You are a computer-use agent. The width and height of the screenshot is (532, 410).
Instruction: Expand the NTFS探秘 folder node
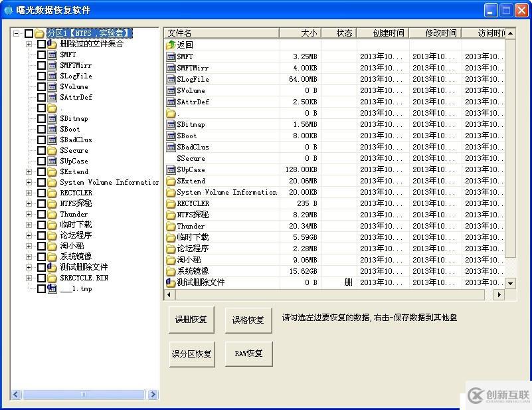[x=29, y=203]
